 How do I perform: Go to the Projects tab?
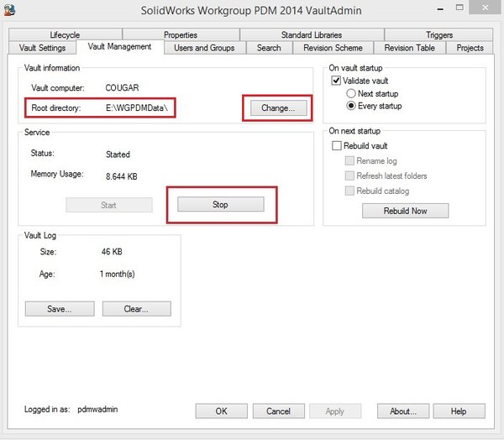click(470, 48)
